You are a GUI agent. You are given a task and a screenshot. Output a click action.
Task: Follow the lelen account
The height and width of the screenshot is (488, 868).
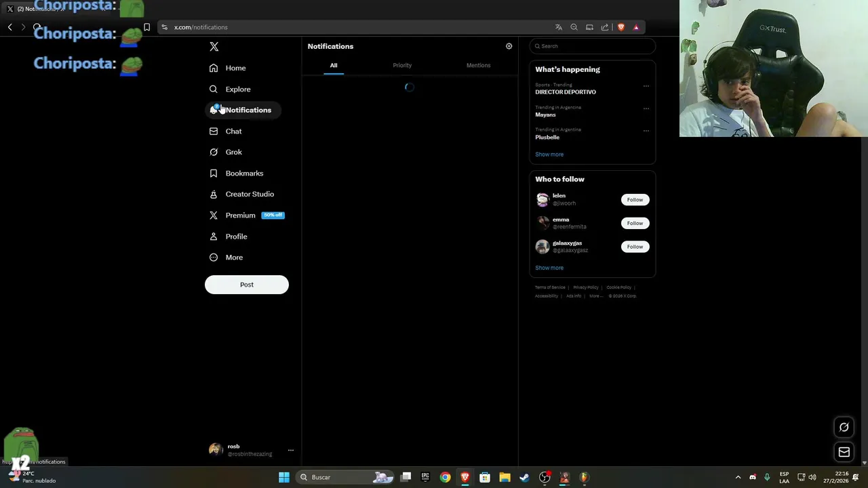(x=635, y=199)
